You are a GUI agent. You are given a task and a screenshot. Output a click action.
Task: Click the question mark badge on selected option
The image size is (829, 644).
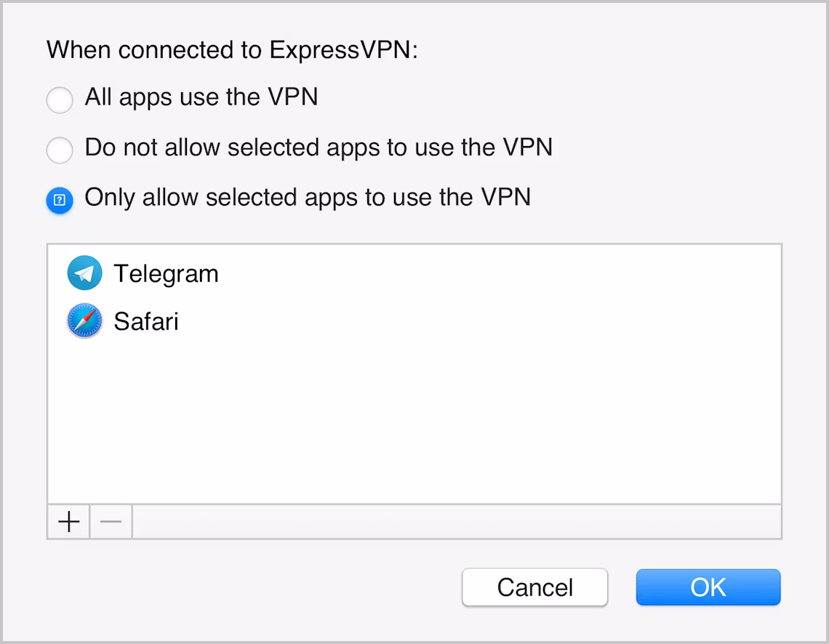60,200
